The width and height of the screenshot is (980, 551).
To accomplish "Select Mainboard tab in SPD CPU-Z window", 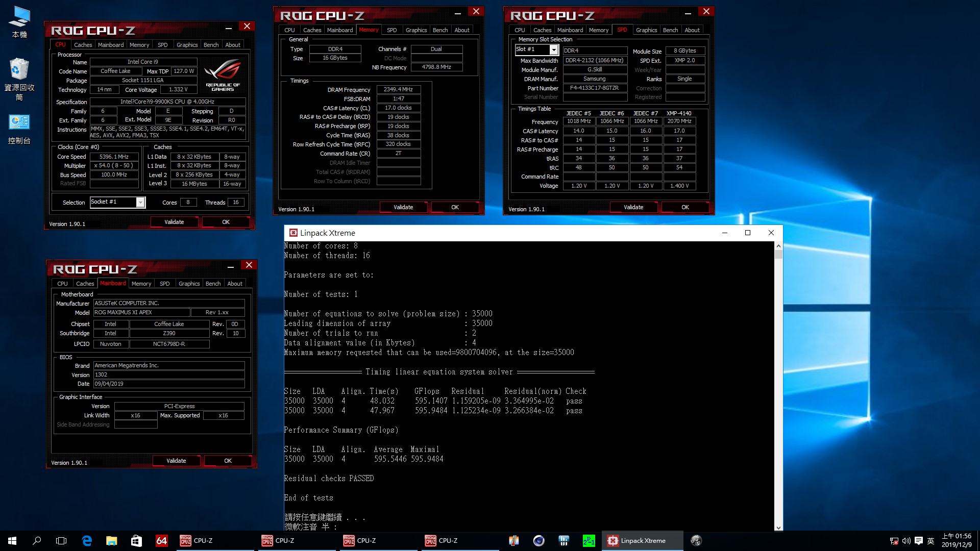I will point(570,30).
